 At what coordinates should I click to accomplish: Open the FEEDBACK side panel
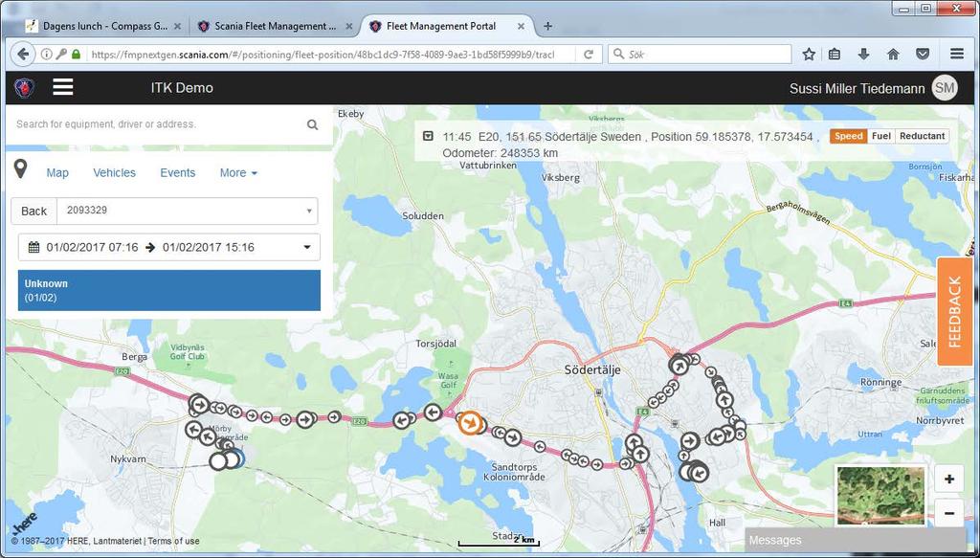[954, 311]
